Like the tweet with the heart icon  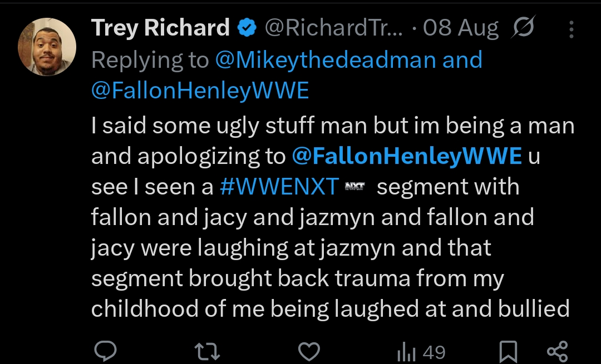pyautogui.click(x=309, y=351)
